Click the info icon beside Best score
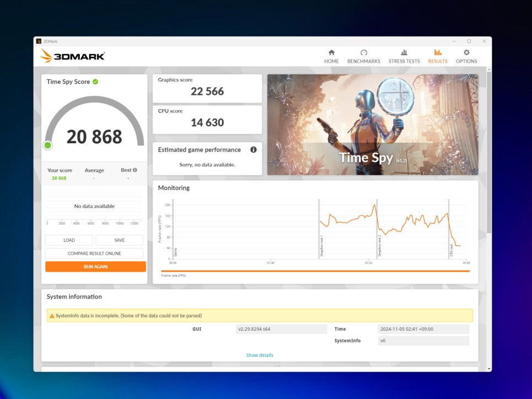Screen dimensions: 532x399 tap(135, 170)
